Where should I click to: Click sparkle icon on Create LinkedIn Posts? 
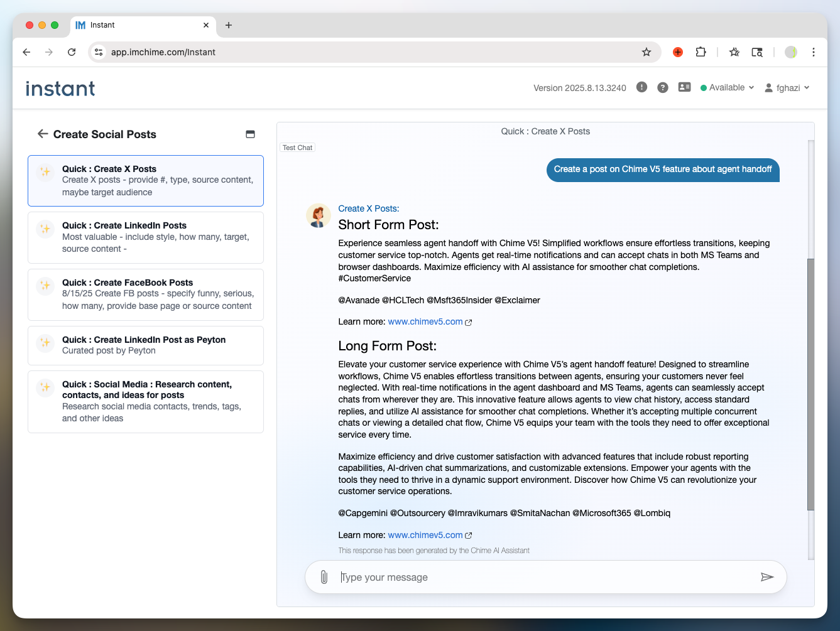(x=45, y=229)
